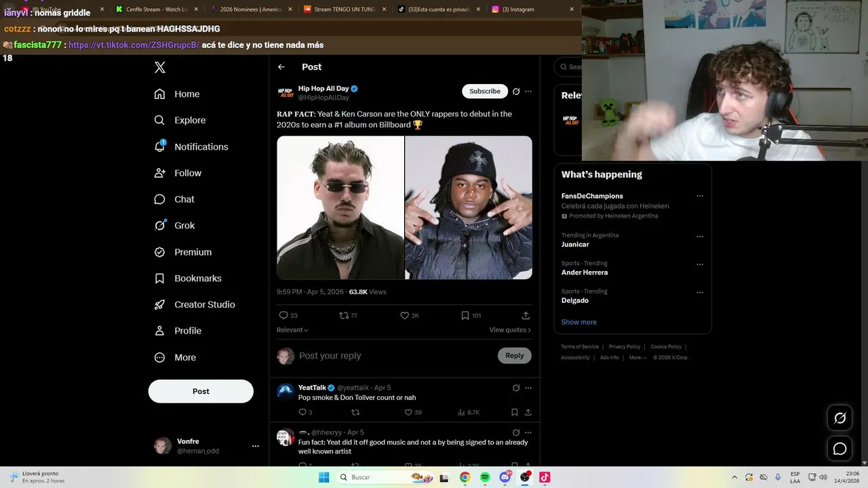Open View quotes link
Viewport: 868px width, 488px height.
click(510, 330)
